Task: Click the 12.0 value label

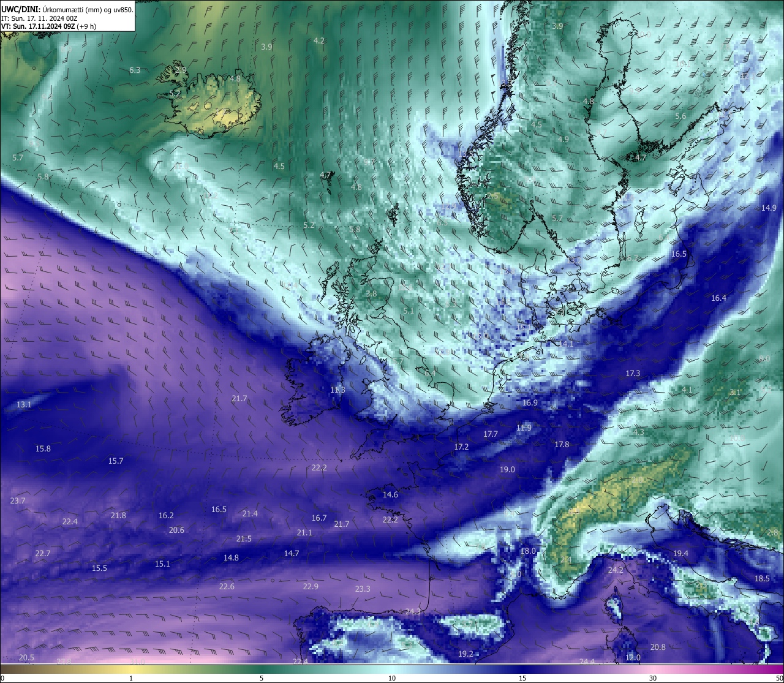Action: (x=633, y=658)
